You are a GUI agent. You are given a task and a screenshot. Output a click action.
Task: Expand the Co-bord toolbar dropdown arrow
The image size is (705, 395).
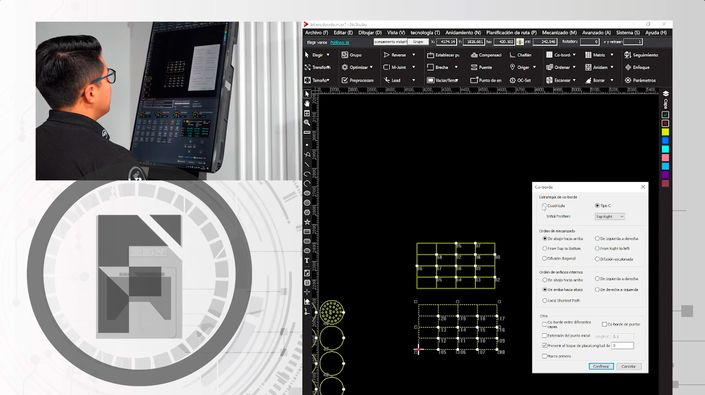pos(574,55)
